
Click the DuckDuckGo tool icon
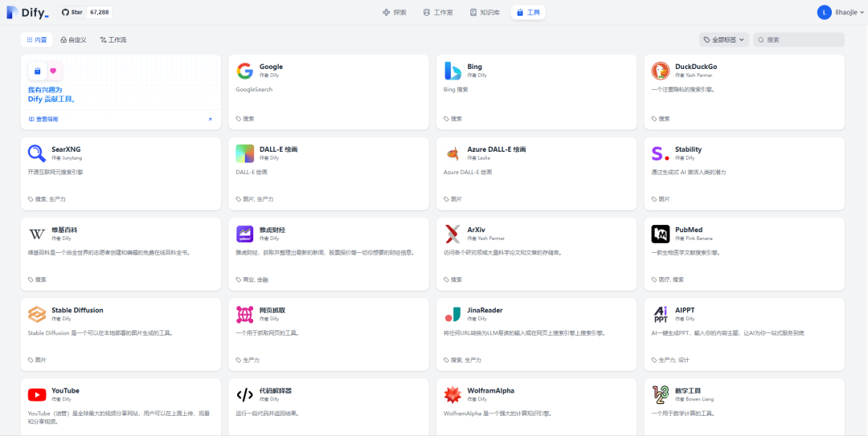click(x=661, y=71)
